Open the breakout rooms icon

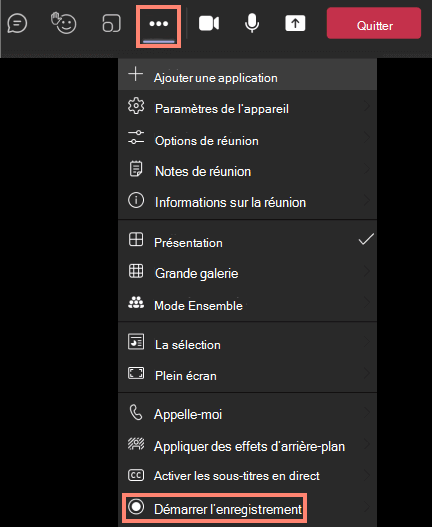click(x=111, y=23)
